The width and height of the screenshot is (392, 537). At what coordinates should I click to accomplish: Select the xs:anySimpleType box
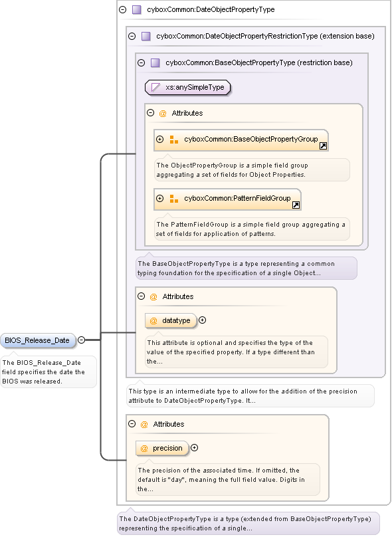coord(187,87)
